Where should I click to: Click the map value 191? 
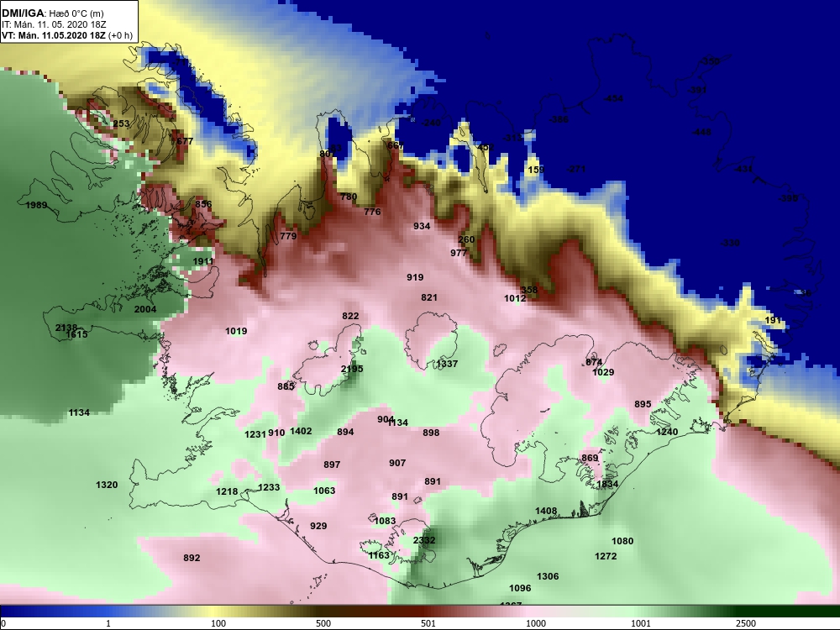773,320
